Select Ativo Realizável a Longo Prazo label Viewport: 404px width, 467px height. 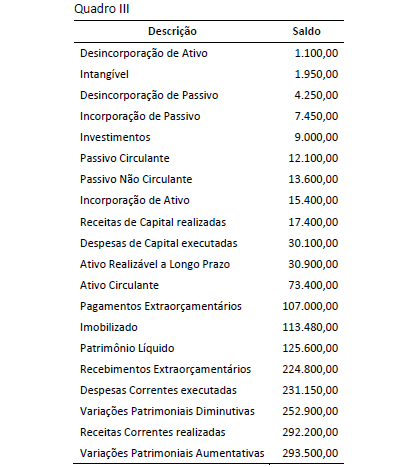click(x=155, y=264)
